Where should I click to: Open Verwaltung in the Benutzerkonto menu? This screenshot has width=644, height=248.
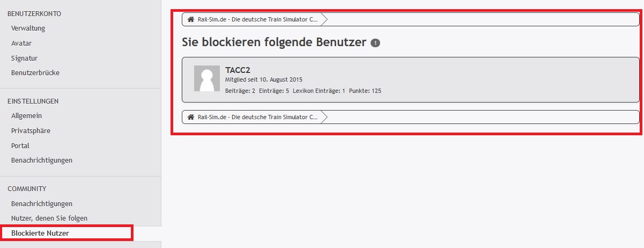(x=28, y=28)
